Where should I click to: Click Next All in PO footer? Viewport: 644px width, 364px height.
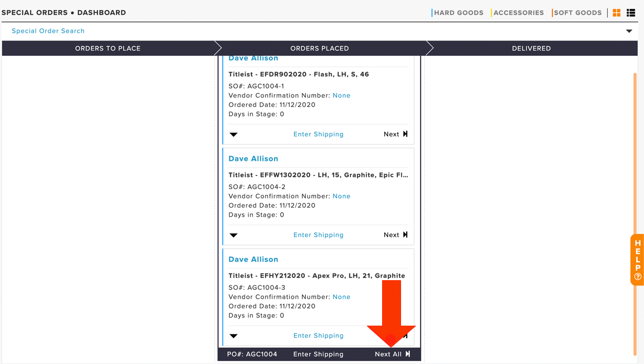click(x=392, y=354)
